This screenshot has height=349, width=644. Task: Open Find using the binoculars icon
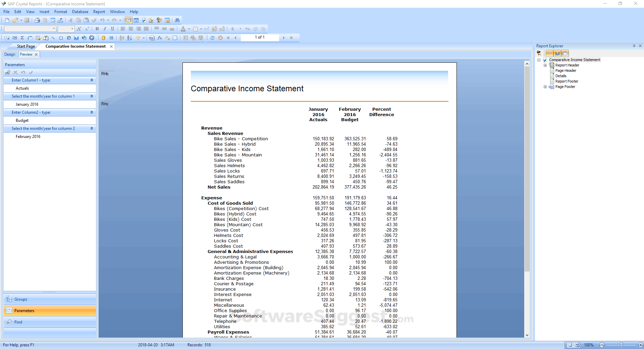177,20
